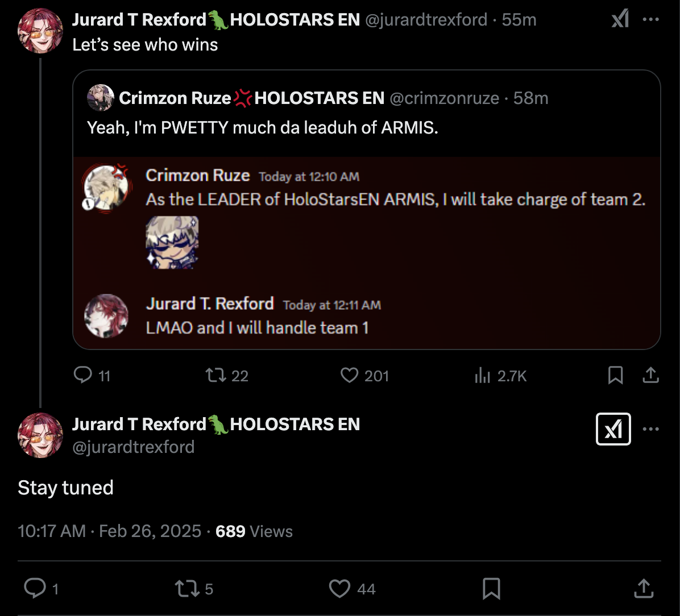View analytics for the 2.7K views tweet

pos(482,375)
